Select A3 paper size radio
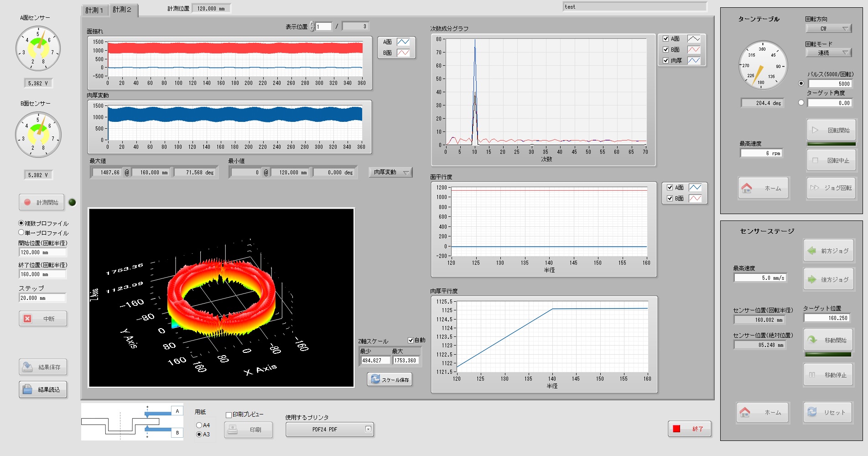 coord(199,434)
